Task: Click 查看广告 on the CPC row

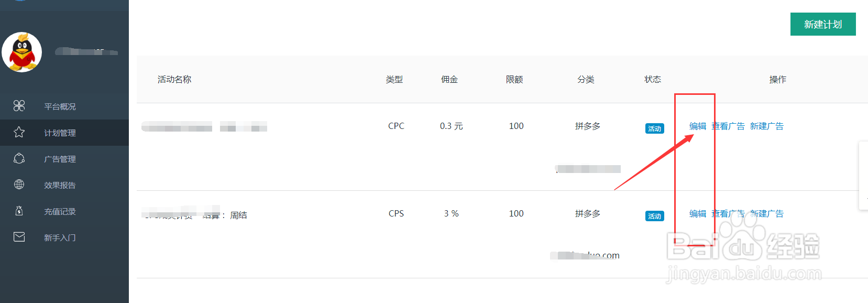Action: tap(729, 126)
